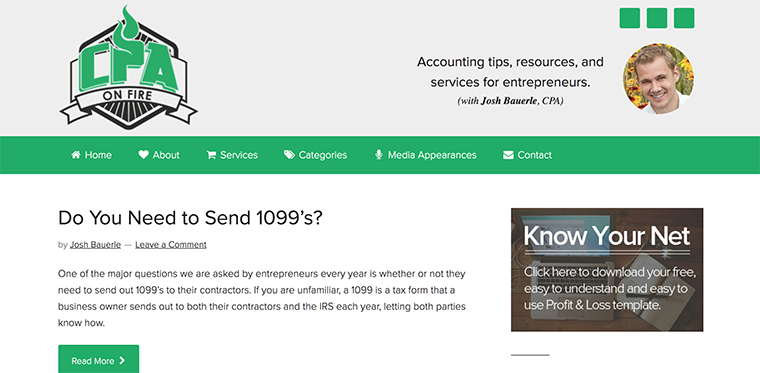The height and width of the screenshot is (373, 760).
Task: Open the Categories menu item
Action: point(316,155)
